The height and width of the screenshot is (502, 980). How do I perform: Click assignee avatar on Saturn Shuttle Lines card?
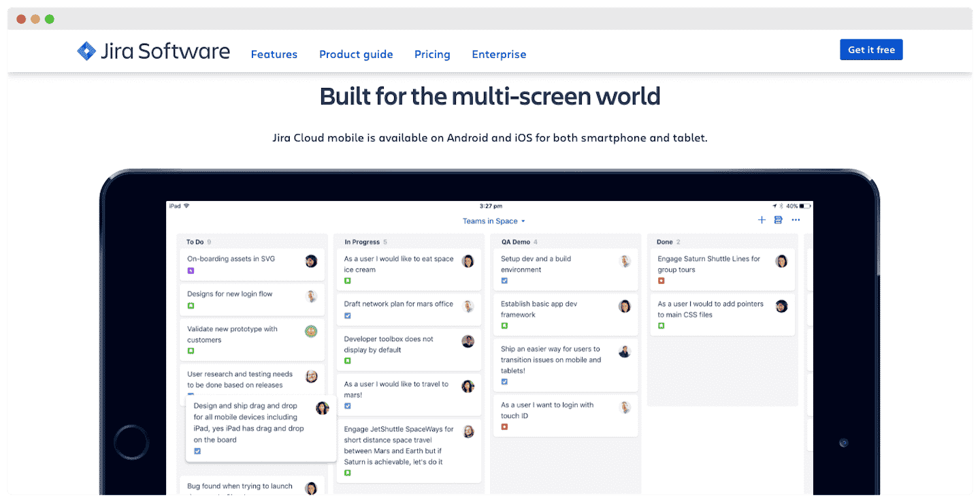click(781, 261)
